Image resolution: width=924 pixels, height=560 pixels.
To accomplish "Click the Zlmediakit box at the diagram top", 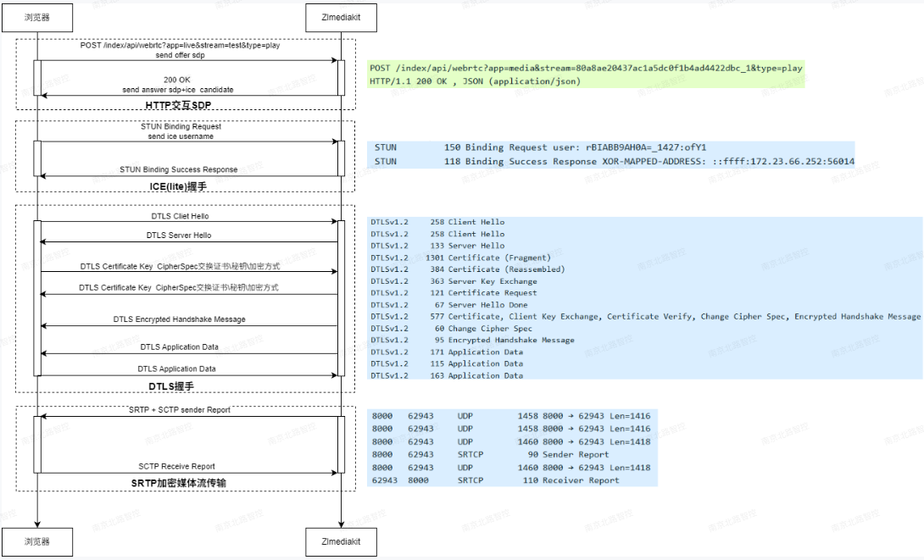I will [341, 18].
